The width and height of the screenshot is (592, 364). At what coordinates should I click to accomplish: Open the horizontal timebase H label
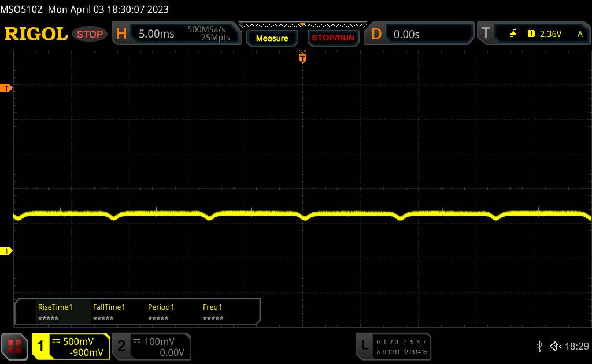(121, 34)
